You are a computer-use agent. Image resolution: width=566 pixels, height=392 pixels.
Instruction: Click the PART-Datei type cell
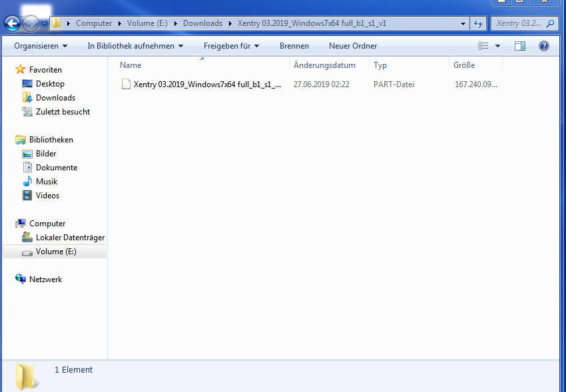[394, 85]
